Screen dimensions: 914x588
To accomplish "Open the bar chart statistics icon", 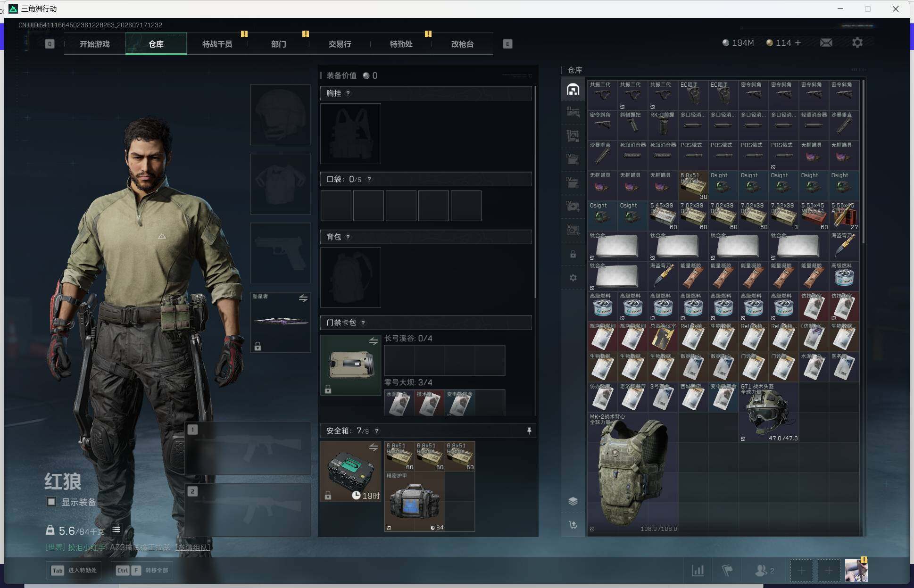I will 698,571.
